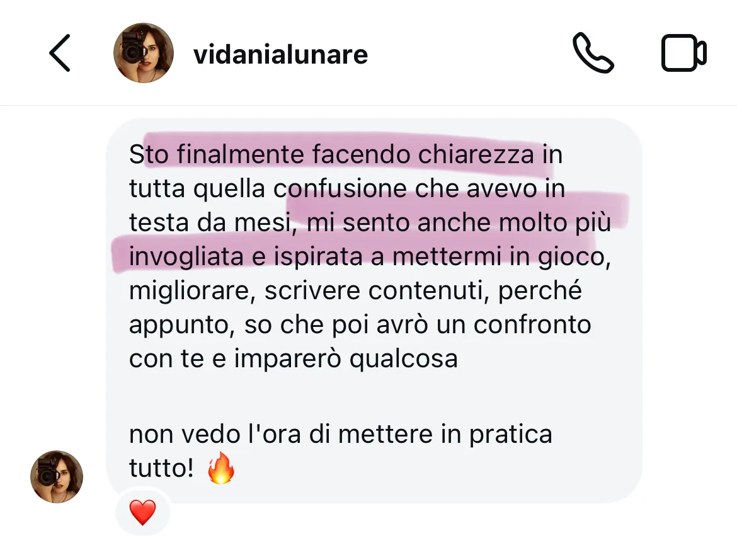Start an audio call with vidanialunare

[593, 53]
